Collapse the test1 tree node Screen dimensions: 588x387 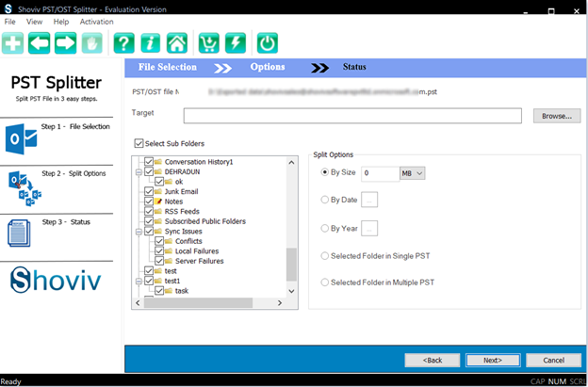(x=139, y=281)
